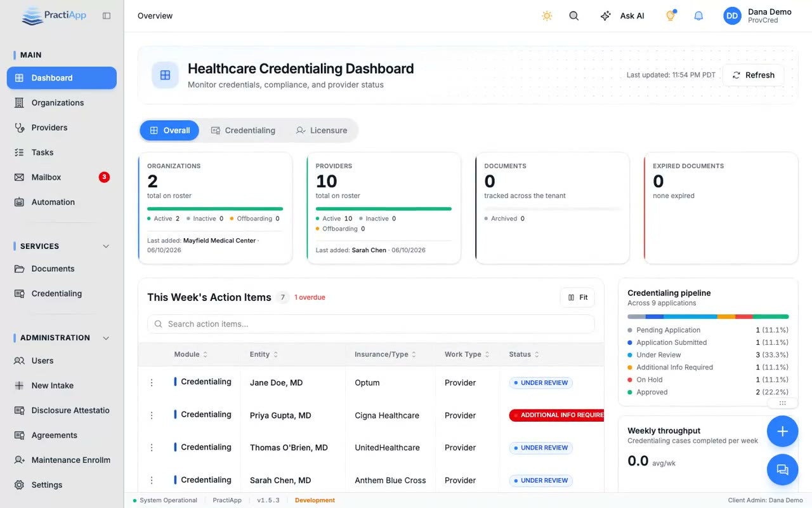The width and height of the screenshot is (812, 508).
Task: Open the DD user avatar menu
Action: (732, 16)
